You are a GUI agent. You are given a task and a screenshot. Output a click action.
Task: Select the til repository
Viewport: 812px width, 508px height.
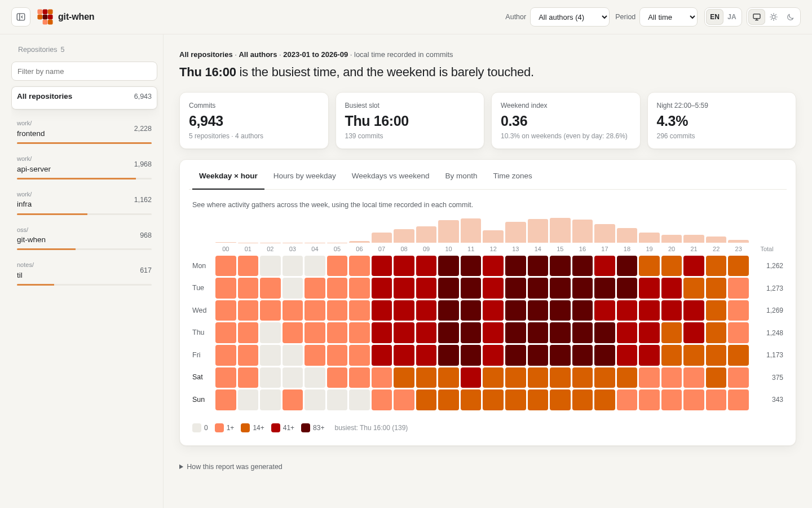click(x=84, y=273)
